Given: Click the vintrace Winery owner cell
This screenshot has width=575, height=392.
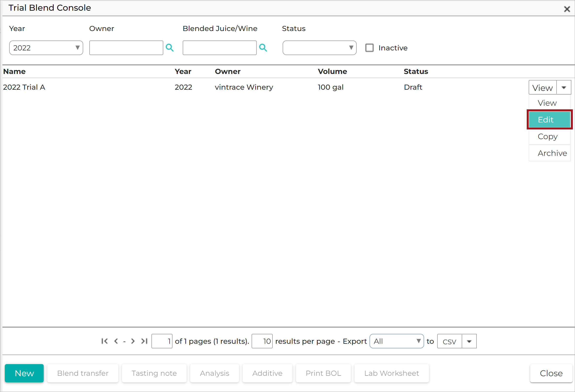Looking at the screenshot, I should pyautogui.click(x=244, y=87).
